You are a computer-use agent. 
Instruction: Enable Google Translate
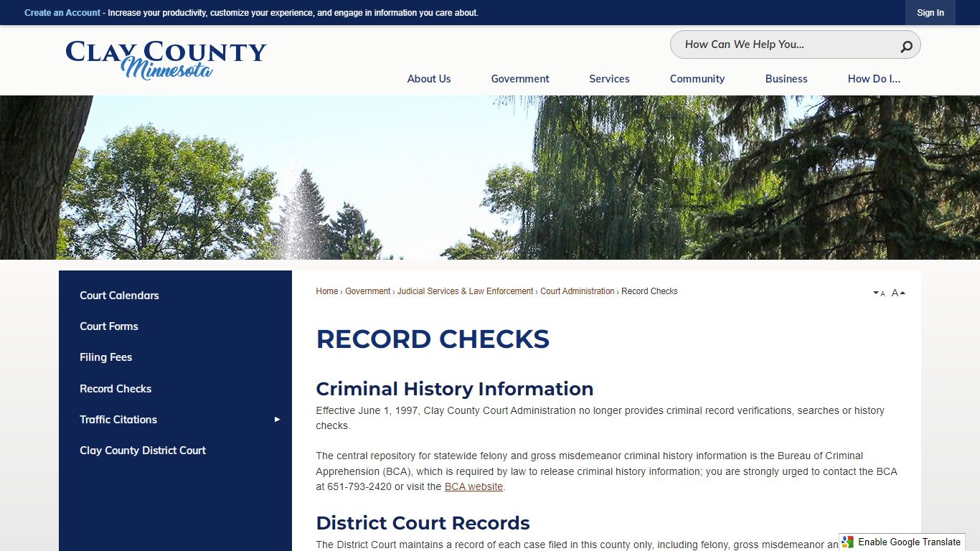pyautogui.click(x=908, y=542)
